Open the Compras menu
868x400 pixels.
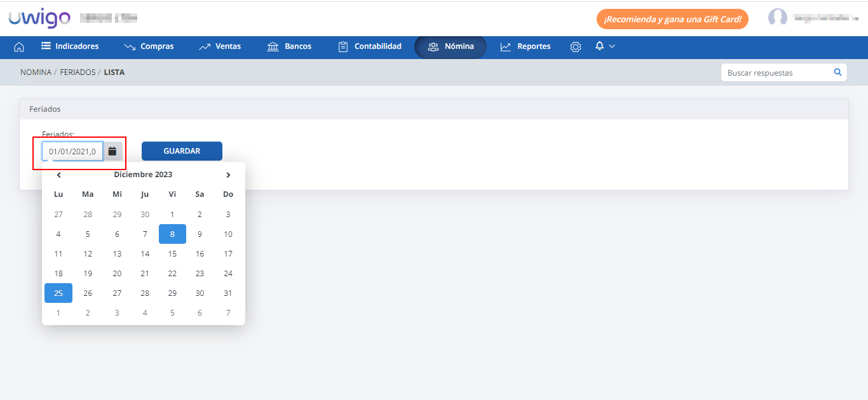[x=149, y=46]
